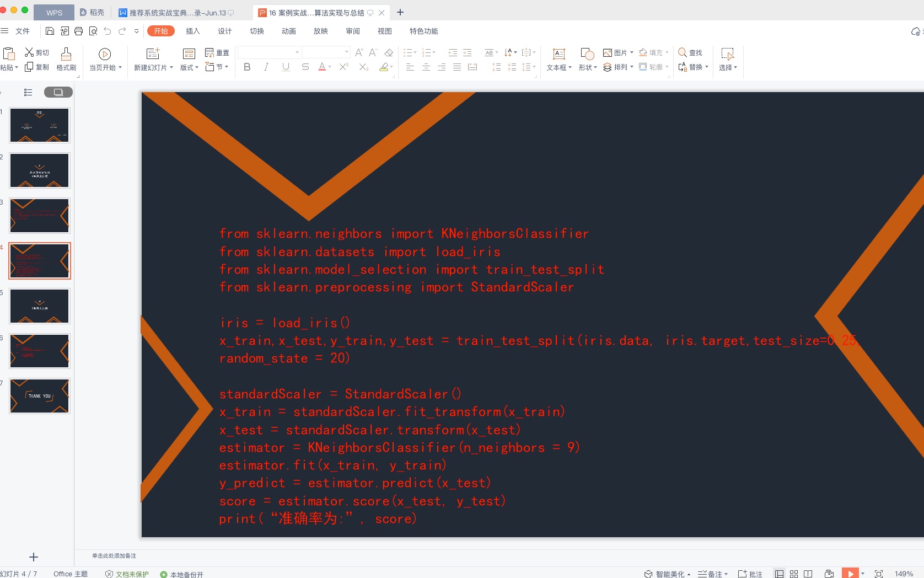The image size is (924, 578).
Task: Switch to outline view in slide panel
Action: (x=28, y=92)
